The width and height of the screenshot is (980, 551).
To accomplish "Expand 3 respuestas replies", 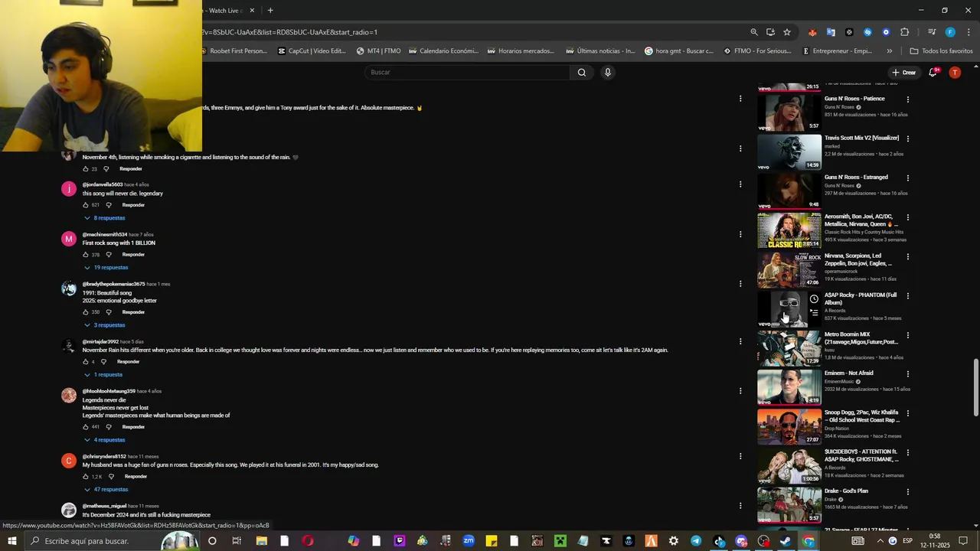I will 104,325.
